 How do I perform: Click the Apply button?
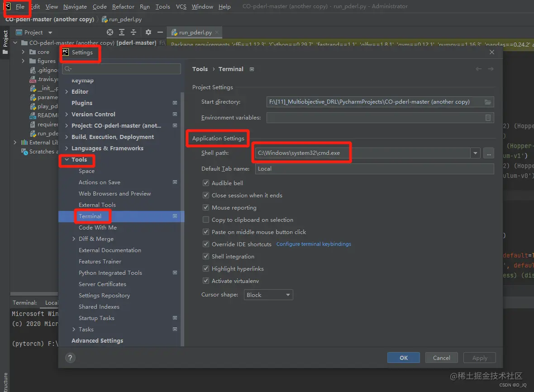click(x=480, y=358)
